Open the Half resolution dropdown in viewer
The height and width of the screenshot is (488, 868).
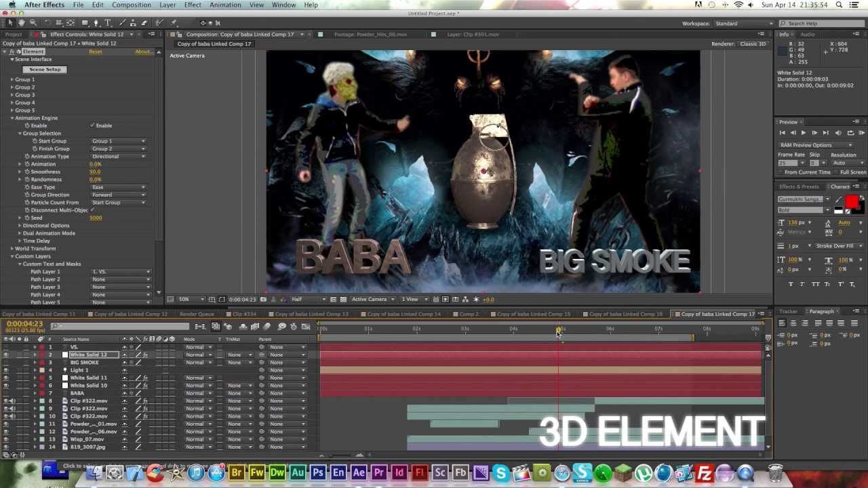coord(309,300)
